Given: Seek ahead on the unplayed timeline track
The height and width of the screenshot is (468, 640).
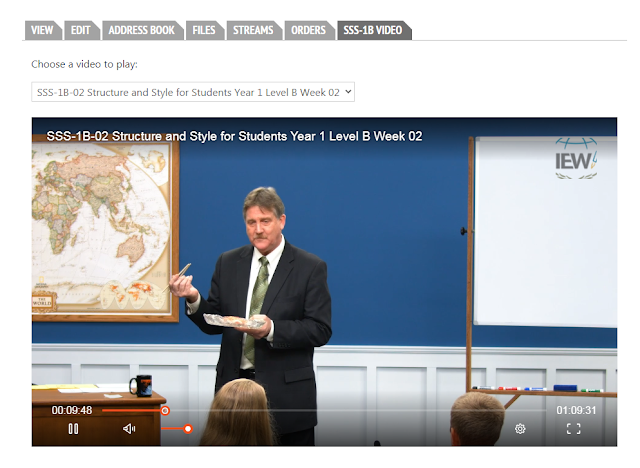Looking at the screenshot, I should pyautogui.click(x=359, y=410).
